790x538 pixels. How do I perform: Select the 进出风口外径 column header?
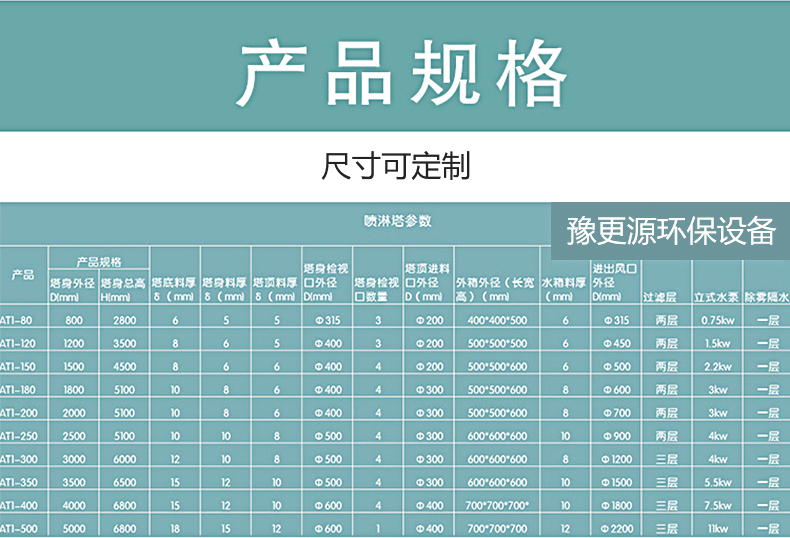pyautogui.click(x=615, y=282)
